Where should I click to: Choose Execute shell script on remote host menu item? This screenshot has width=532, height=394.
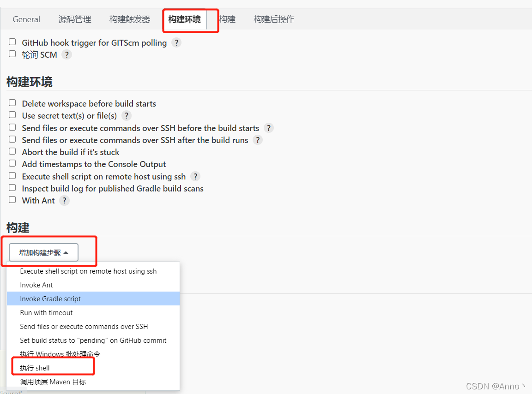93,271
